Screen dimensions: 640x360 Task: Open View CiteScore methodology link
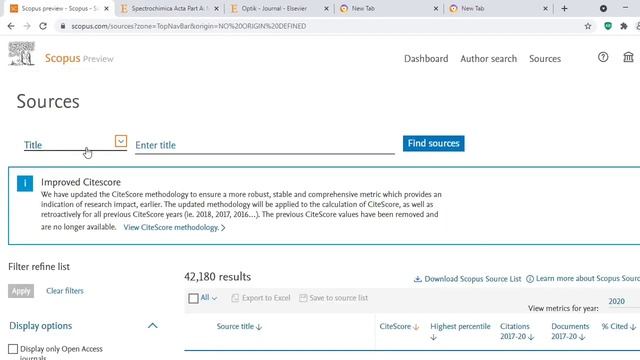pos(174,227)
